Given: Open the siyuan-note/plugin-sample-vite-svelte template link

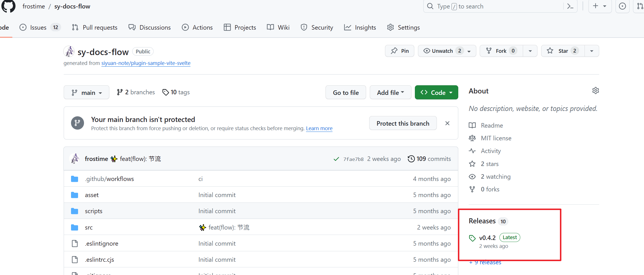Looking at the screenshot, I should [x=146, y=63].
